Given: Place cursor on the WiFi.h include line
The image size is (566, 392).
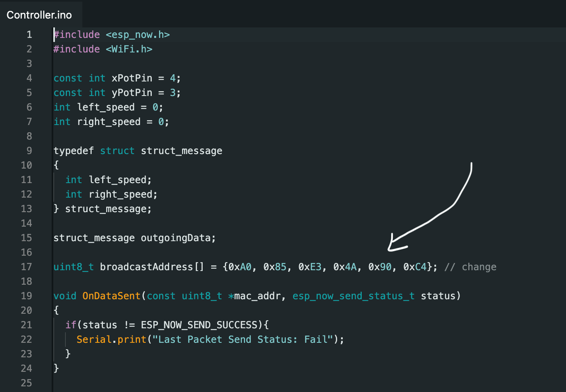Looking at the screenshot, I should (x=103, y=49).
